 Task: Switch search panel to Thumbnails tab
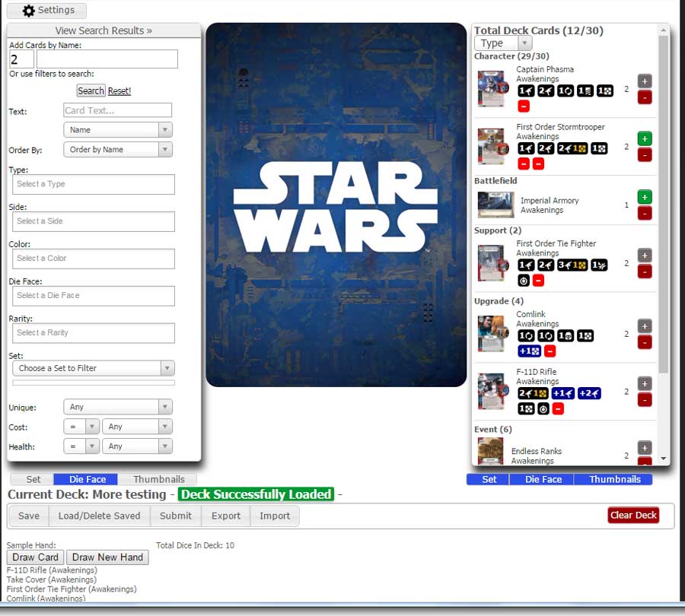158,479
